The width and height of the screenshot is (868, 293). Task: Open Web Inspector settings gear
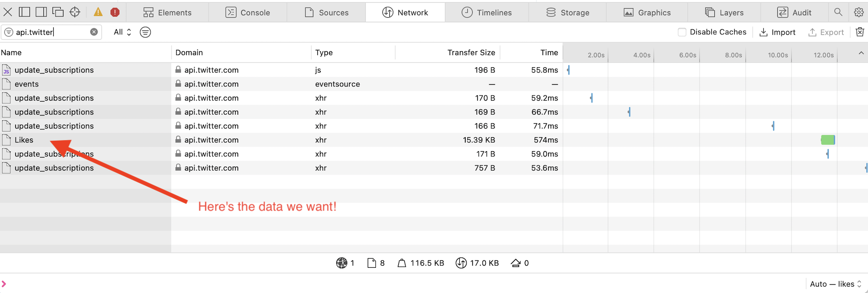pyautogui.click(x=858, y=12)
